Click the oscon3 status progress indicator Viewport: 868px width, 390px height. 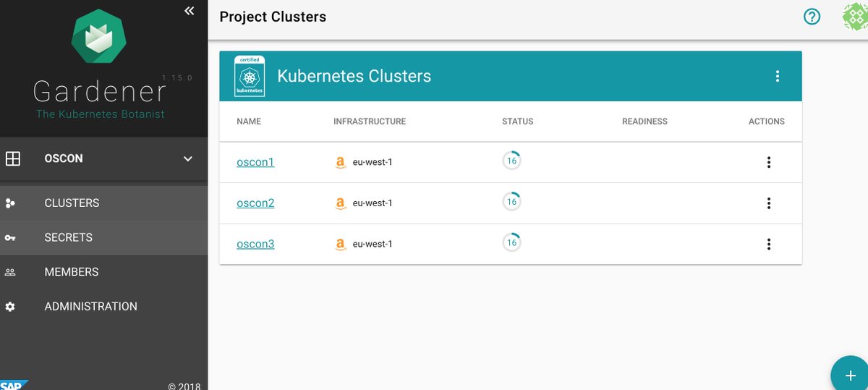pos(511,242)
